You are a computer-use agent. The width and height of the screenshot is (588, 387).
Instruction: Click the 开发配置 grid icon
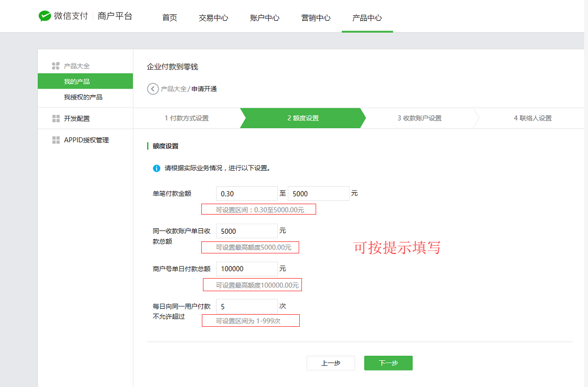[56, 118]
